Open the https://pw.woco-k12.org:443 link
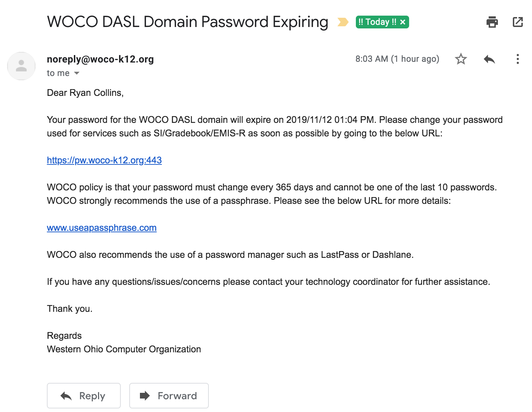This screenshot has height=412, width=532. (104, 160)
